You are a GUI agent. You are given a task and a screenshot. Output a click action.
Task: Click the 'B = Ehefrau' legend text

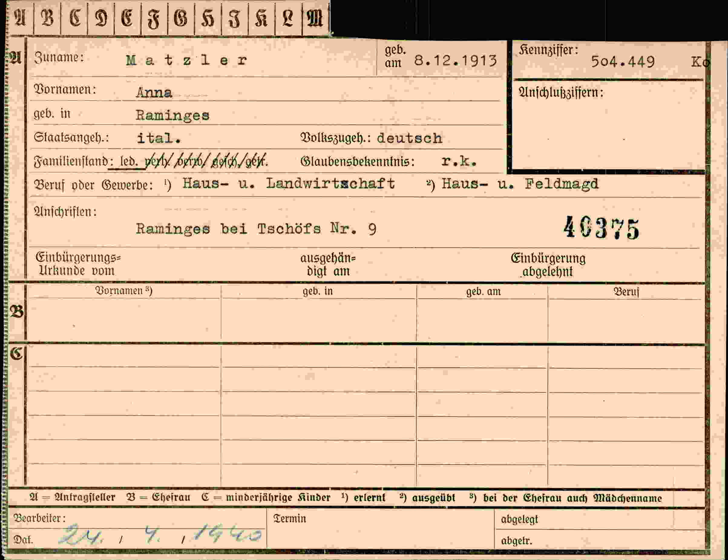158,497
